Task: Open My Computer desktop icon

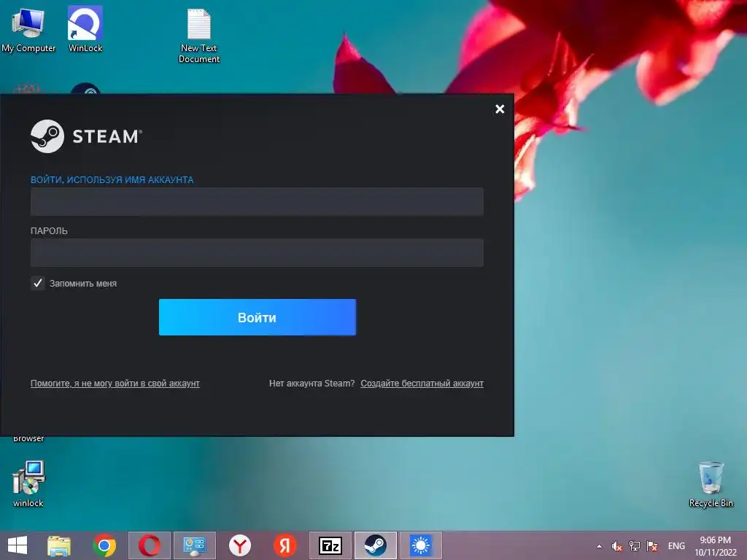Action: pyautogui.click(x=28, y=30)
